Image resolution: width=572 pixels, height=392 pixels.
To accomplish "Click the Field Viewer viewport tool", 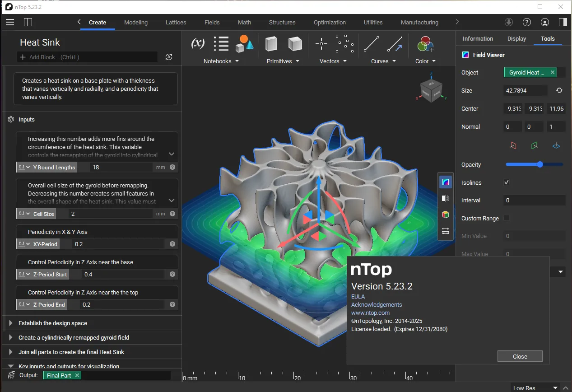I will click(446, 182).
